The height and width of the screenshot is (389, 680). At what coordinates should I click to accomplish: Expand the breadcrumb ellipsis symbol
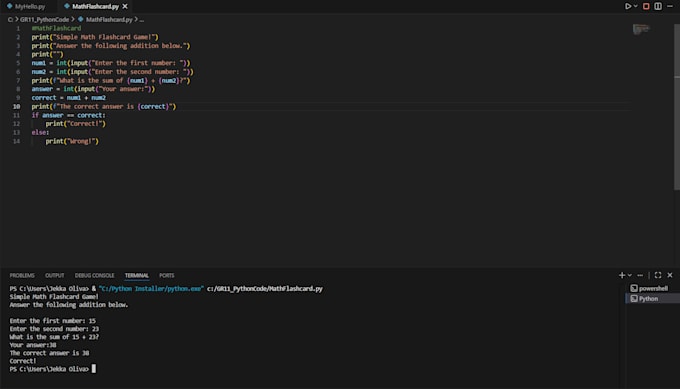pyautogui.click(x=142, y=20)
